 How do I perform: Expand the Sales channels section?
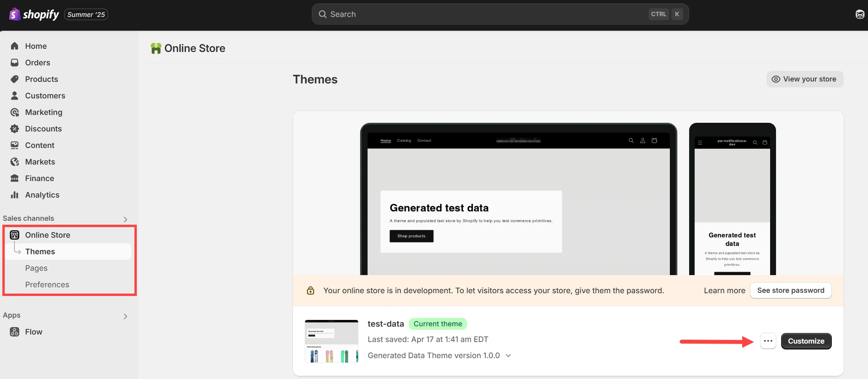[125, 219]
